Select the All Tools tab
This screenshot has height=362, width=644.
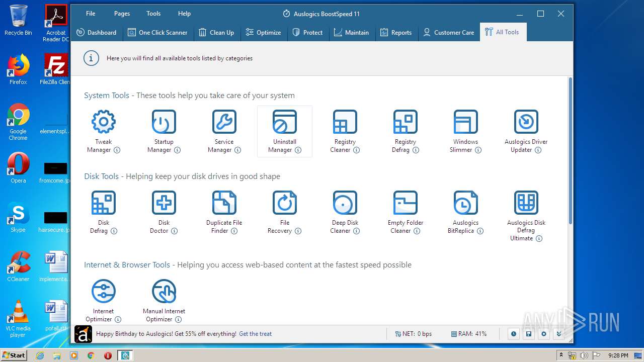[502, 32]
